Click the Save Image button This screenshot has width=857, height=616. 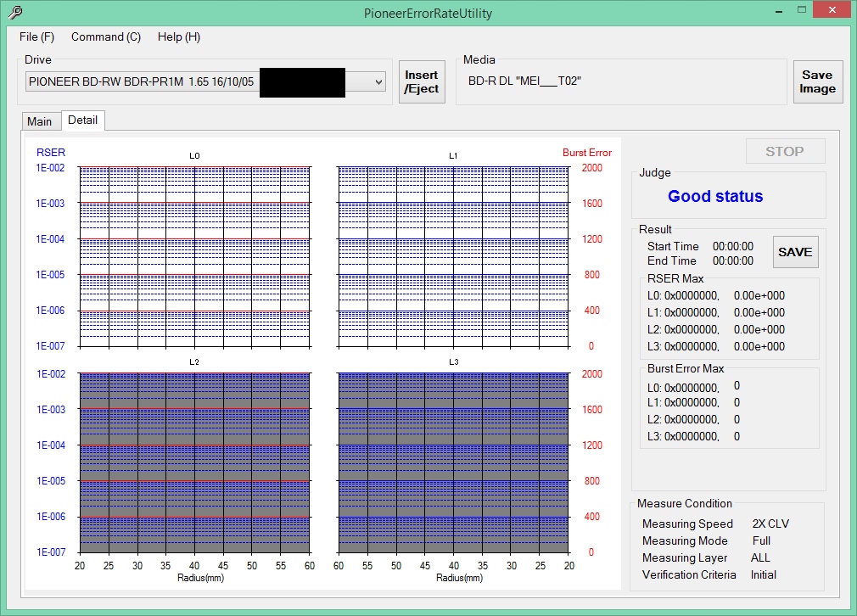coord(817,81)
